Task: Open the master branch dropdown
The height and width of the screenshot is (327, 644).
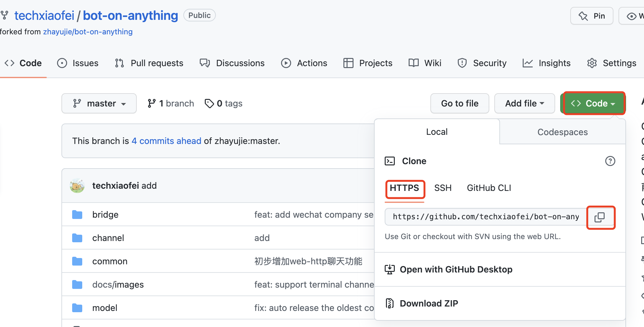Action: coord(99,103)
